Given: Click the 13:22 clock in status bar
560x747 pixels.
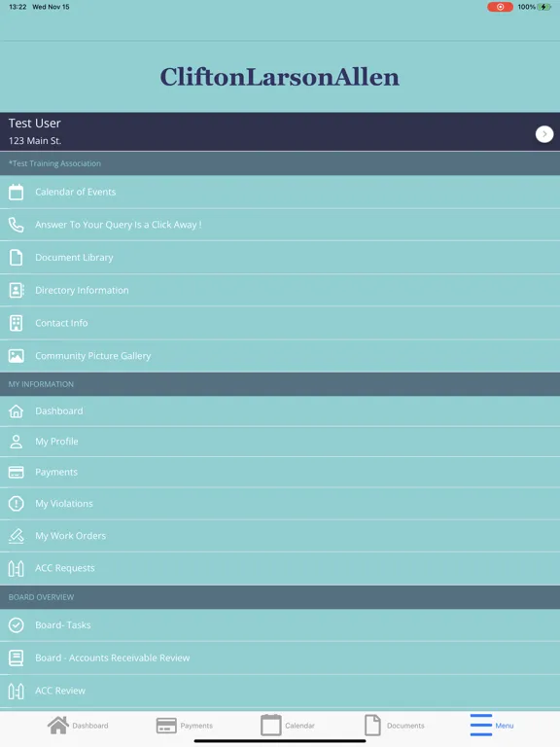Looking at the screenshot, I should [17, 7].
